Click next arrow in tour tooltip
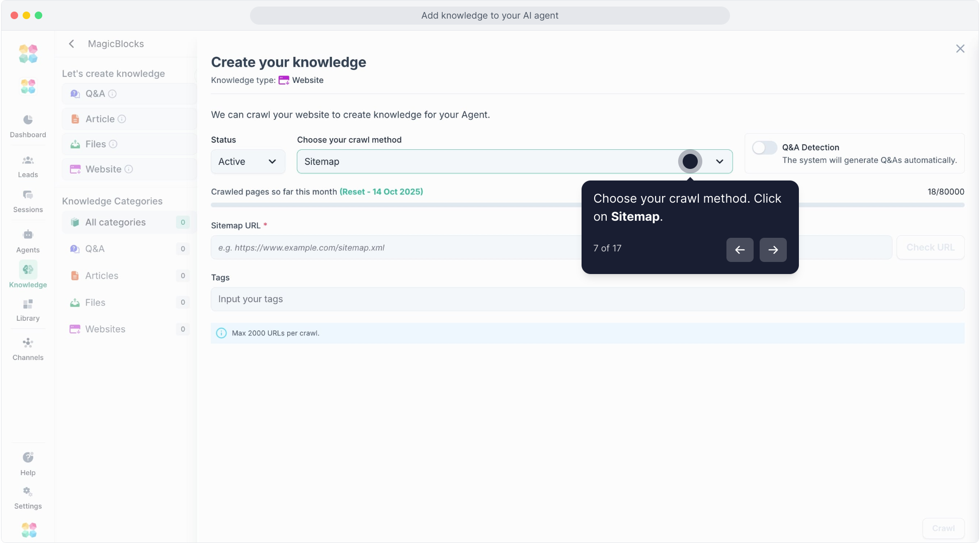This screenshot has height=543, width=980. coord(773,250)
